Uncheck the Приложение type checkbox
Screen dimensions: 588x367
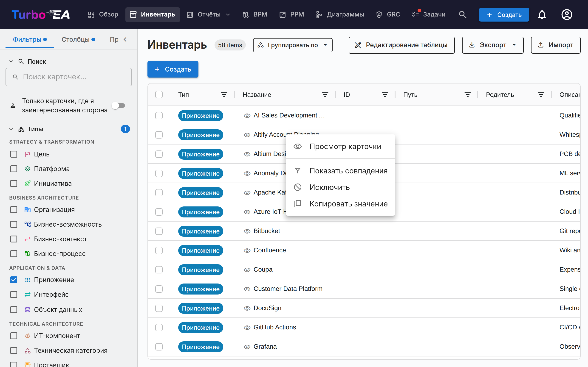(x=14, y=280)
